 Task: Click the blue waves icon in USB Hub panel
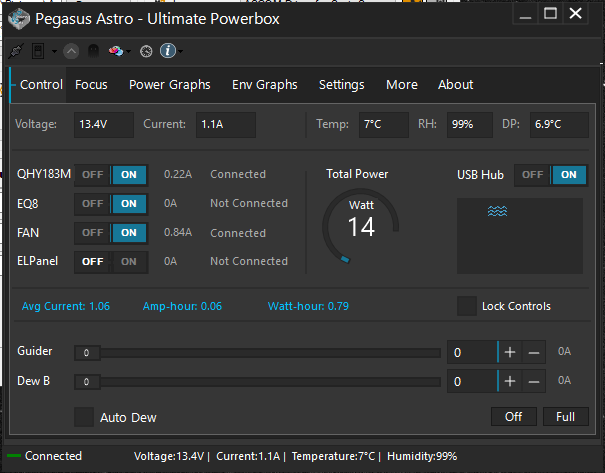point(497,211)
